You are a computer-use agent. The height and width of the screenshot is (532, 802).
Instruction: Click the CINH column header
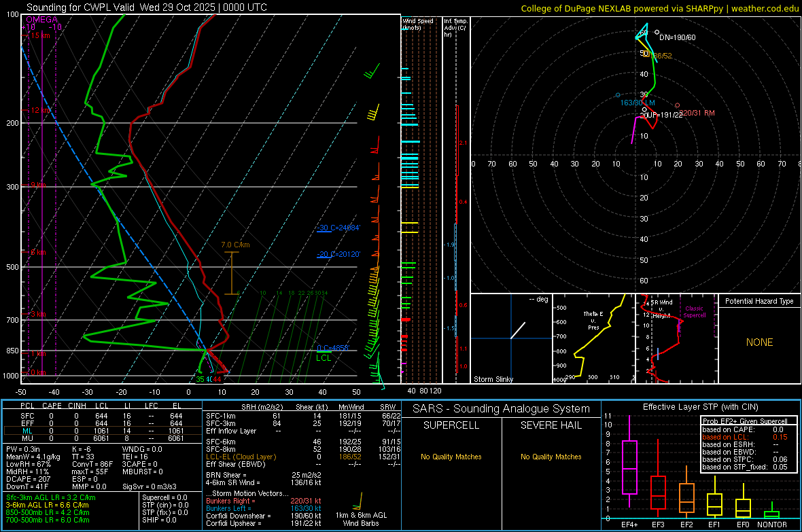[x=77, y=406]
